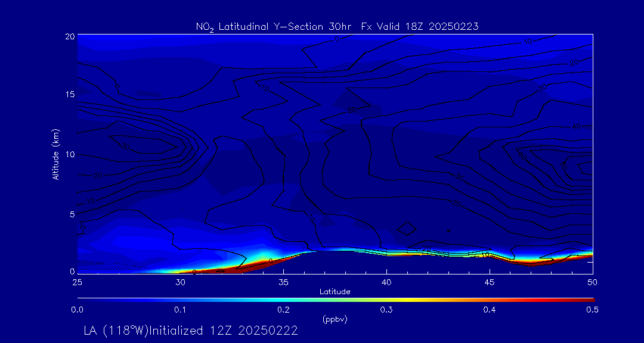This screenshot has height=343, width=644.
Task: Click the latitude axis tick label "40"
Action: (386, 282)
